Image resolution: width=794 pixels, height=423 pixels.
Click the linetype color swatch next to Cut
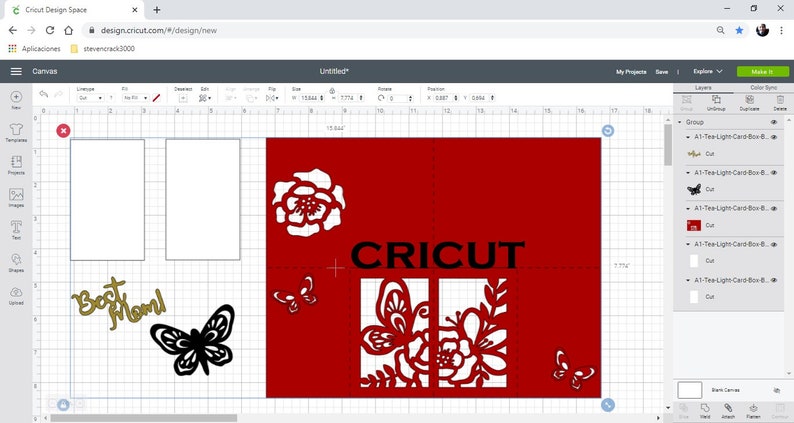pyautogui.click(x=111, y=98)
